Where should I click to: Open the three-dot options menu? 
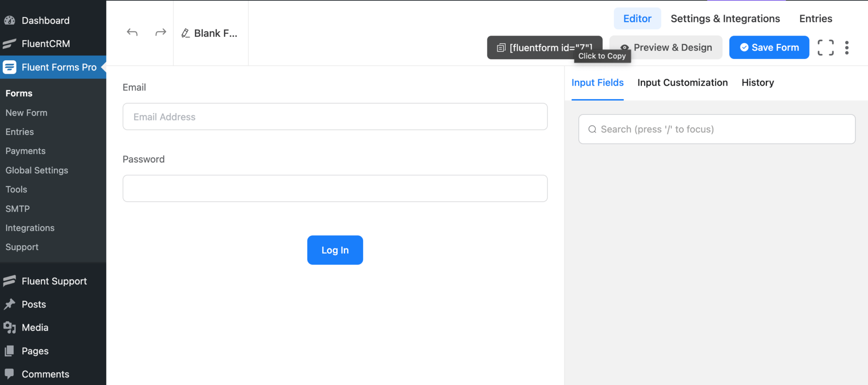coord(847,47)
